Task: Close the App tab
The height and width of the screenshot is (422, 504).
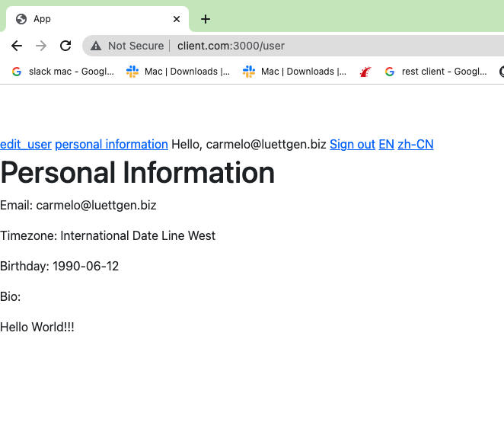Action: 177,19
